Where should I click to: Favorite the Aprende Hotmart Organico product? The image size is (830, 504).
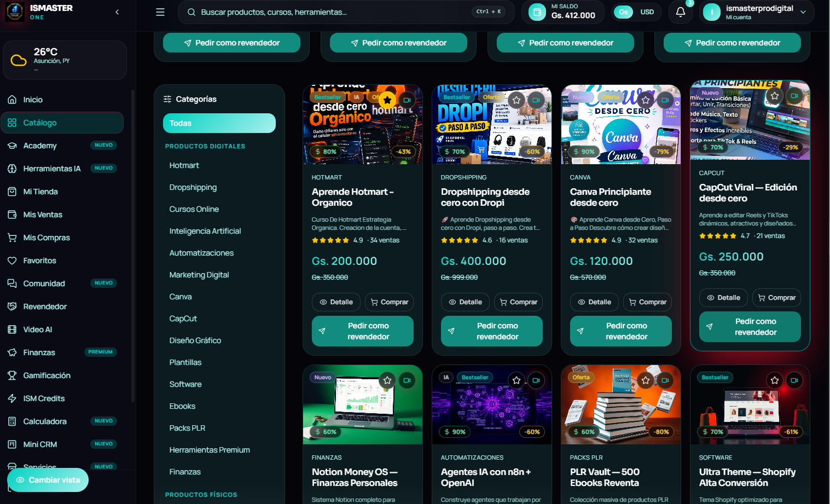coord(387,100)
